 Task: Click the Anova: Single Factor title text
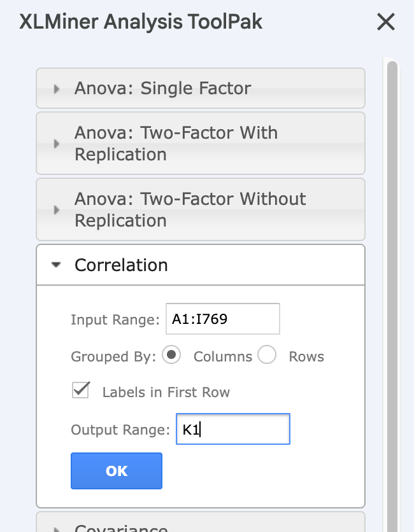tap(162, 88)
